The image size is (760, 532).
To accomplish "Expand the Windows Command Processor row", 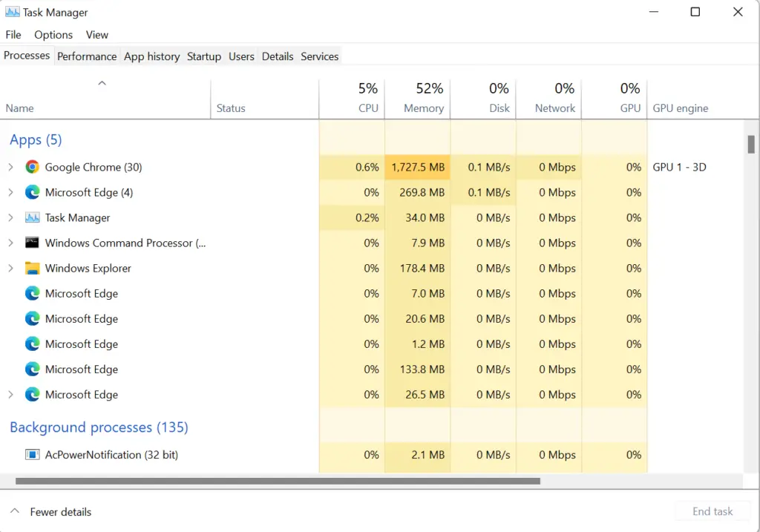I will [x=10, y=243].
